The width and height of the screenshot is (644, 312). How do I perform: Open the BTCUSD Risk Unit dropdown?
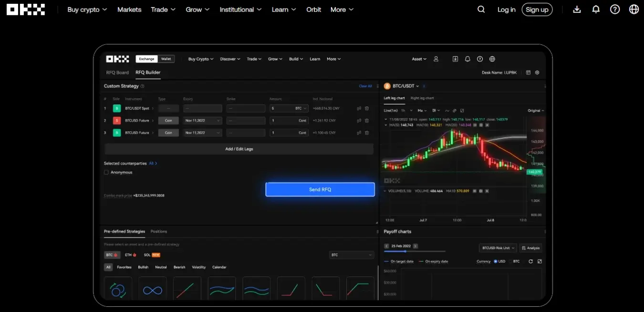coord(498,248)
